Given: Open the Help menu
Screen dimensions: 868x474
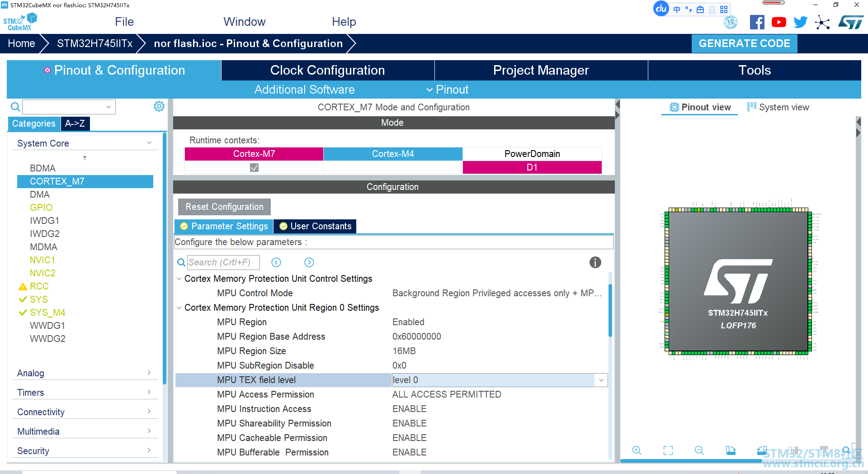Looking at the screenshot, I should [344, 22].
